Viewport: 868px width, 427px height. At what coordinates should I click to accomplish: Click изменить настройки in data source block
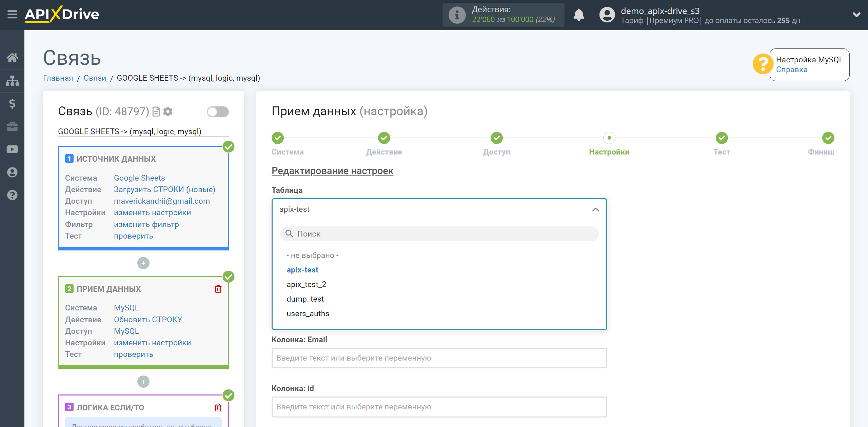pos(153,212)
